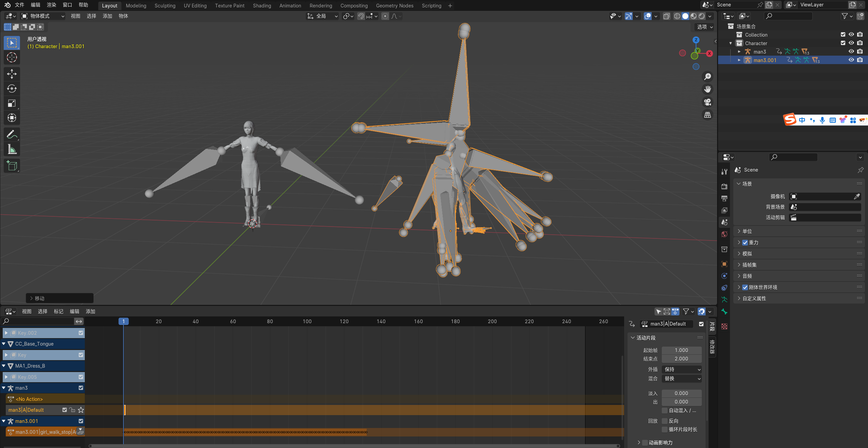The width and height of the screenshot is (868, 448).
Task: Select the Move tool in toolbar
Action: (12, 74)
